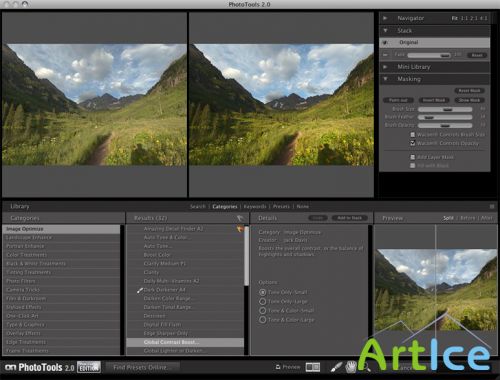Click the favorite badge on Amazing Detail Finder

click(x=240, y=229)
